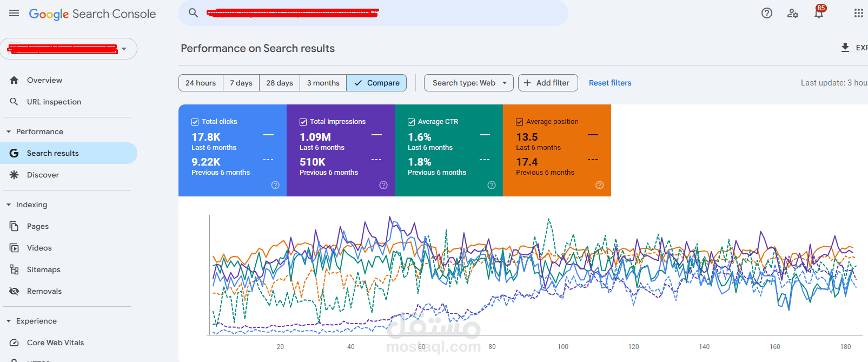Collapse the Experience section

[x=9, y=321]
